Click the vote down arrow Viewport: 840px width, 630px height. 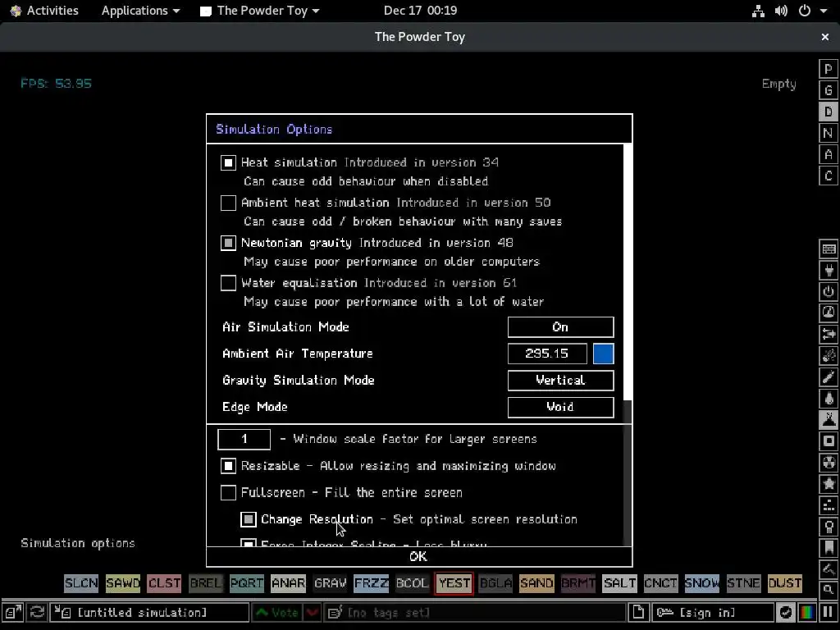tap(313, 612)
